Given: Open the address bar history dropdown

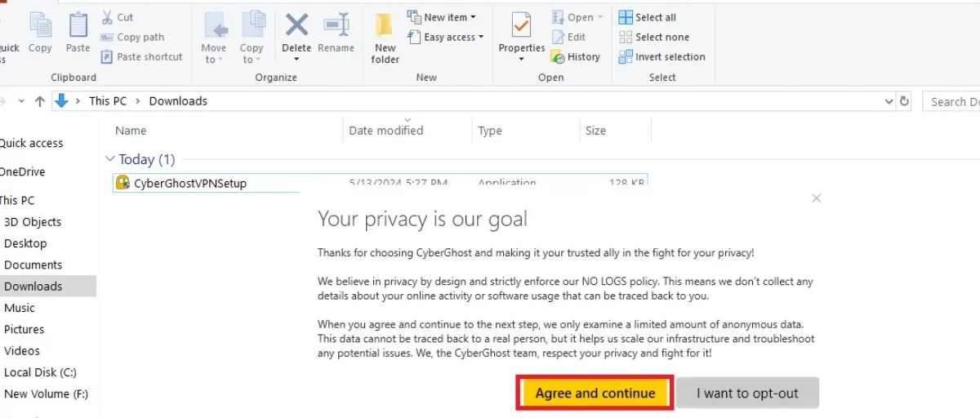Looking at the screenshot, I should pos(889,101).
